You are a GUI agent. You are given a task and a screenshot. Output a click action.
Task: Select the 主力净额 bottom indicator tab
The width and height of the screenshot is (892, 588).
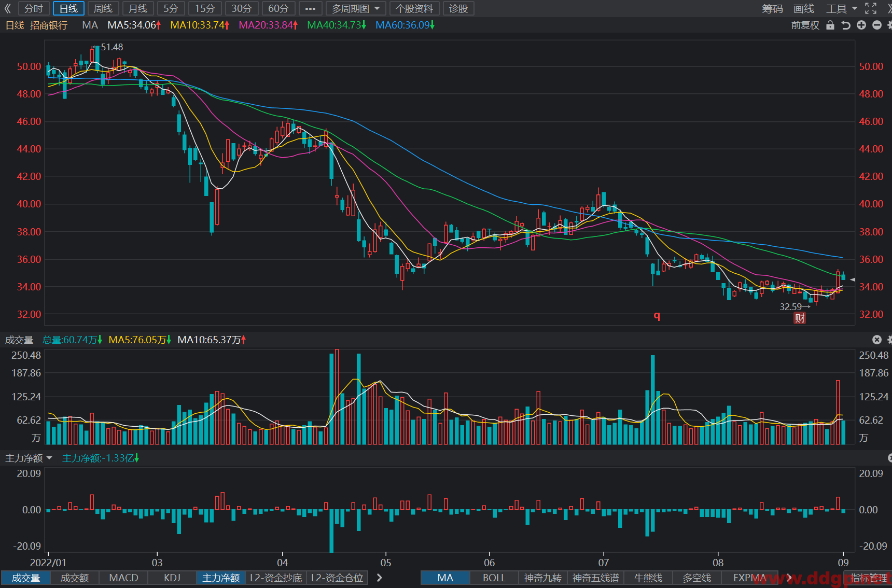(x=221, y=578)
